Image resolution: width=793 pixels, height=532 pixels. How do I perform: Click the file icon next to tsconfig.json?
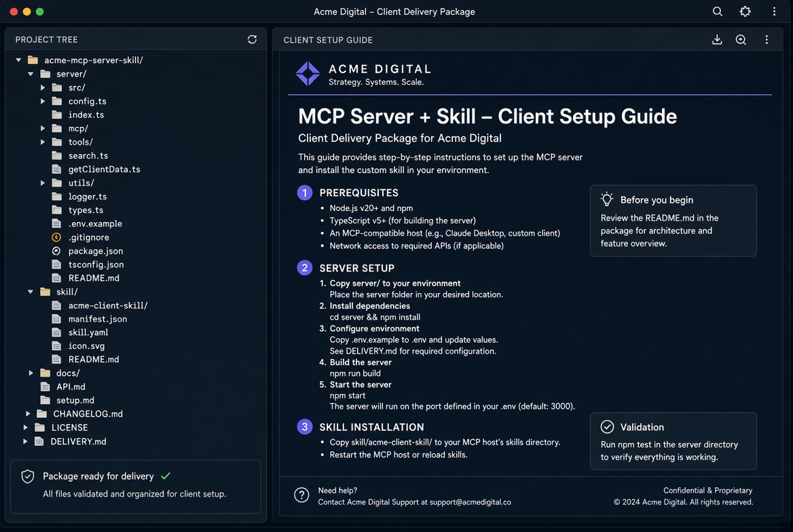click(x=56, y=265)
